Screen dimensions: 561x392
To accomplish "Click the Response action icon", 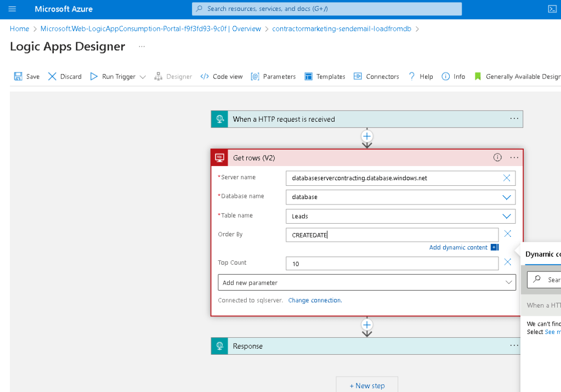I will (220, 346).
